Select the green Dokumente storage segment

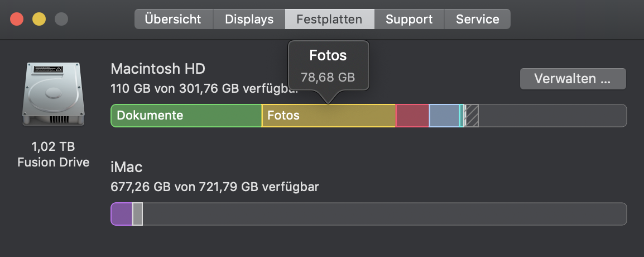coord(186,116)
